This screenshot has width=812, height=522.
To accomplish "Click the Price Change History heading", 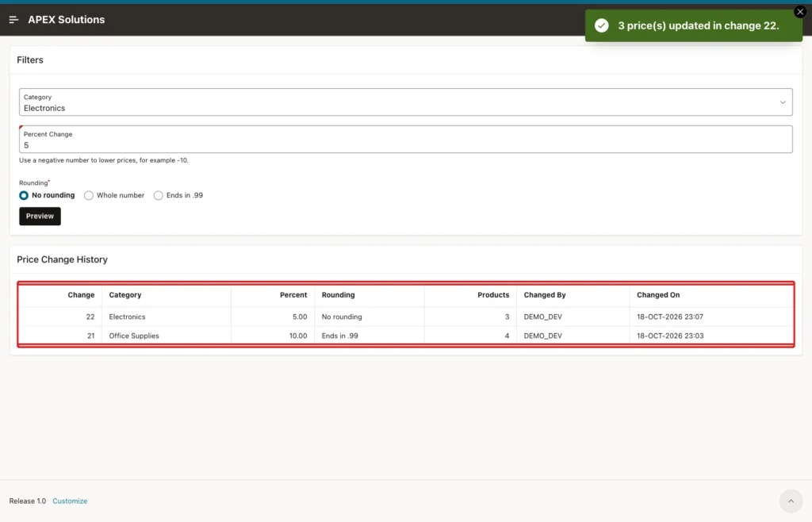I will coord(62,259).
